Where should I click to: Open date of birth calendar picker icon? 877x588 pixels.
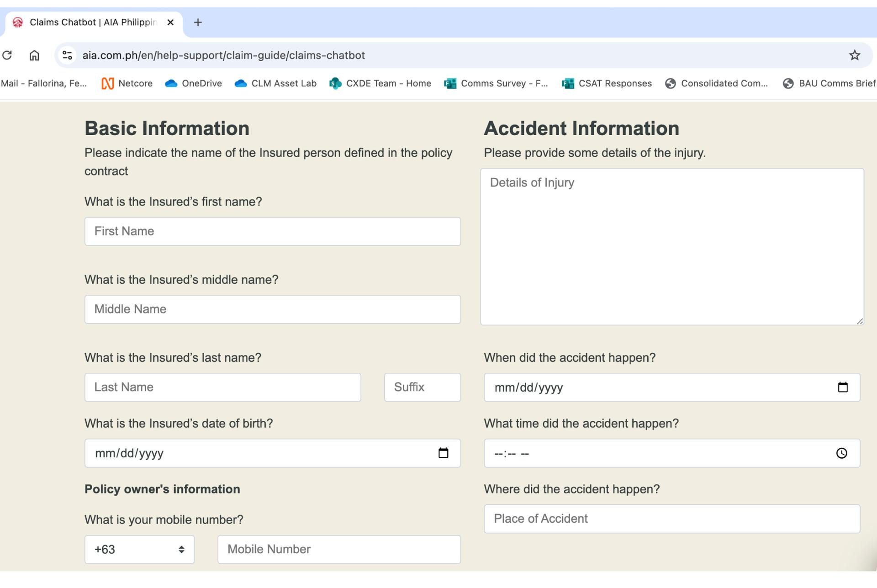pyautogui.click(x=443, y=453)
